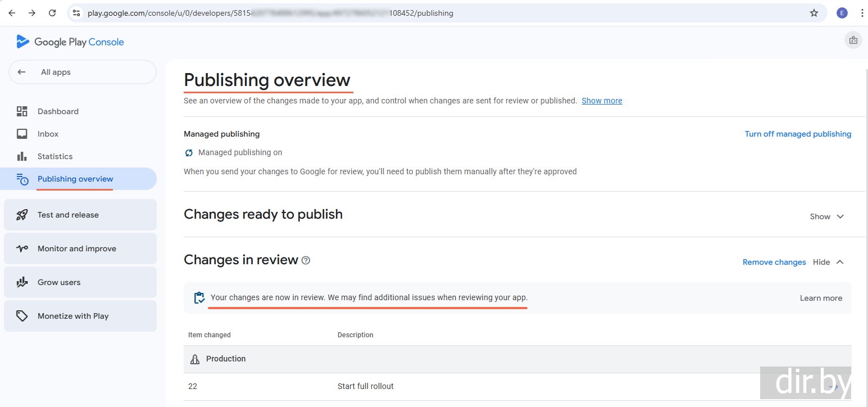
Task: Click the browser back arrow
Action: tap(12, 13)
